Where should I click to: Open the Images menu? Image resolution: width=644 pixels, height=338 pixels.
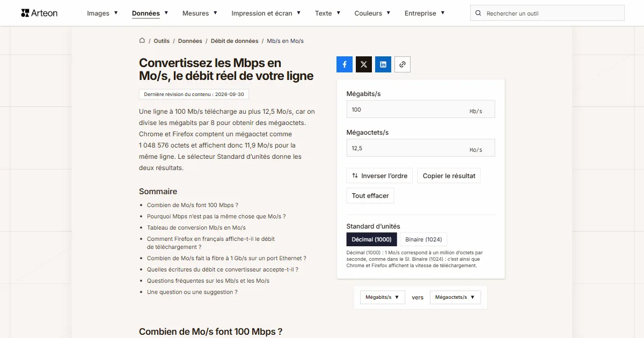[103, 13]
